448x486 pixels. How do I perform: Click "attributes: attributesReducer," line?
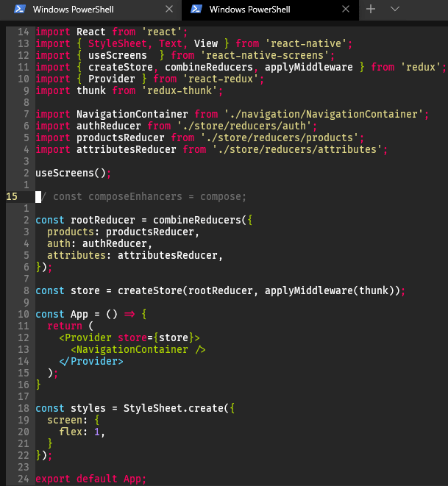(x=135, y=256)
